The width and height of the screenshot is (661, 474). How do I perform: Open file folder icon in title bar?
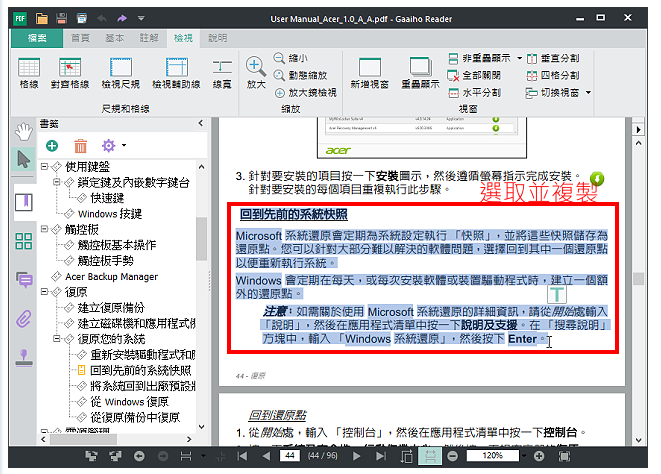pos(41,19)
